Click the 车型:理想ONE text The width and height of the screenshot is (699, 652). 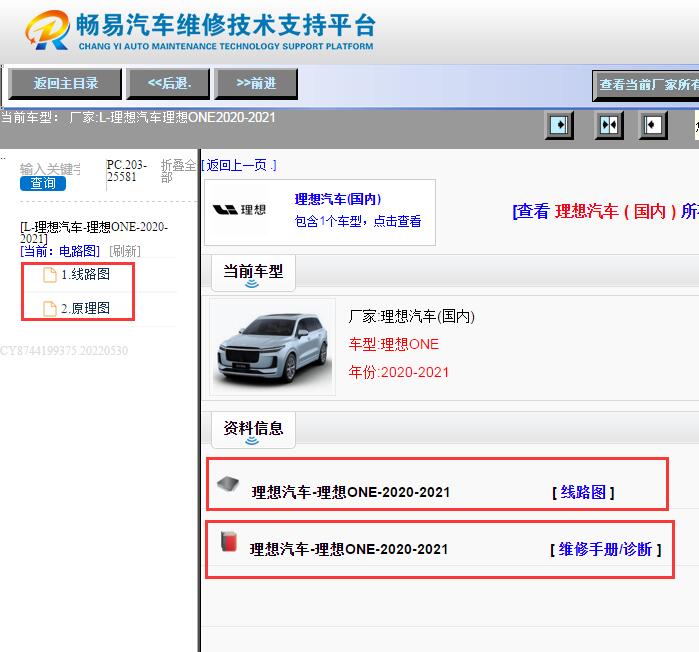tap(394, 344)
